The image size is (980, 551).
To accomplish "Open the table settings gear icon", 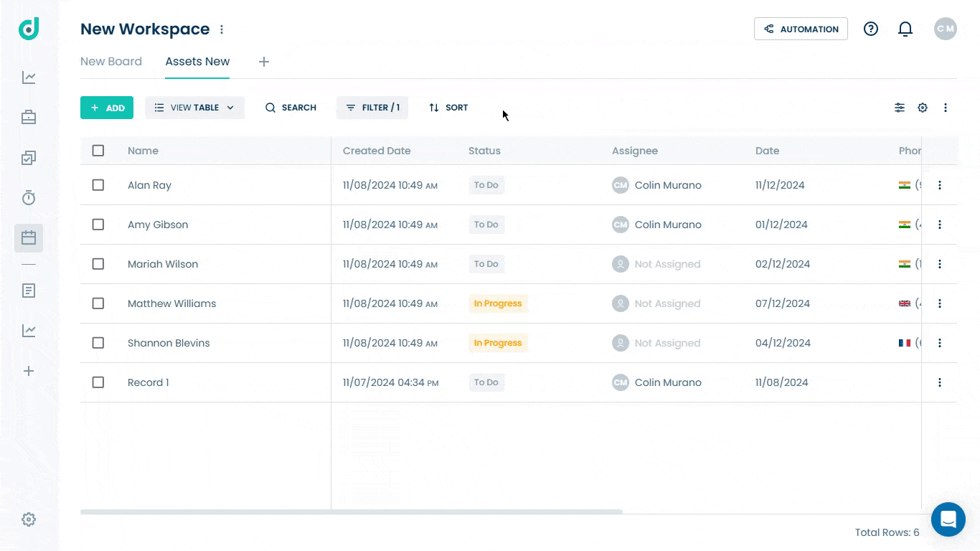I will click(x=923, y=108).
